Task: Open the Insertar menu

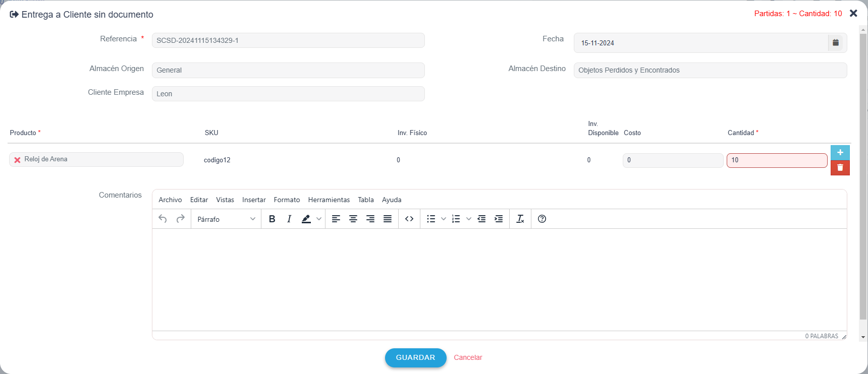Action: tap(254, 200)
